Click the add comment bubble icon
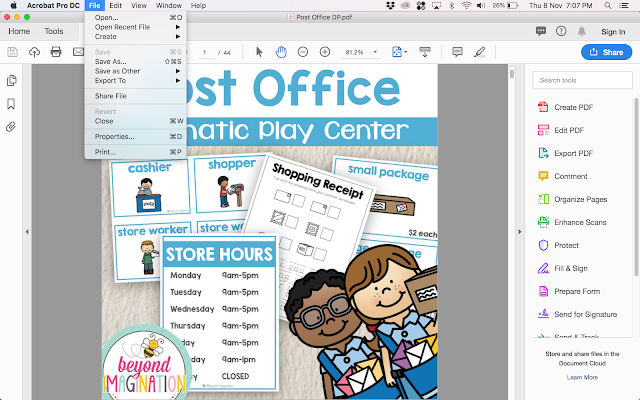The image size is (640, 400). [457, 52]
